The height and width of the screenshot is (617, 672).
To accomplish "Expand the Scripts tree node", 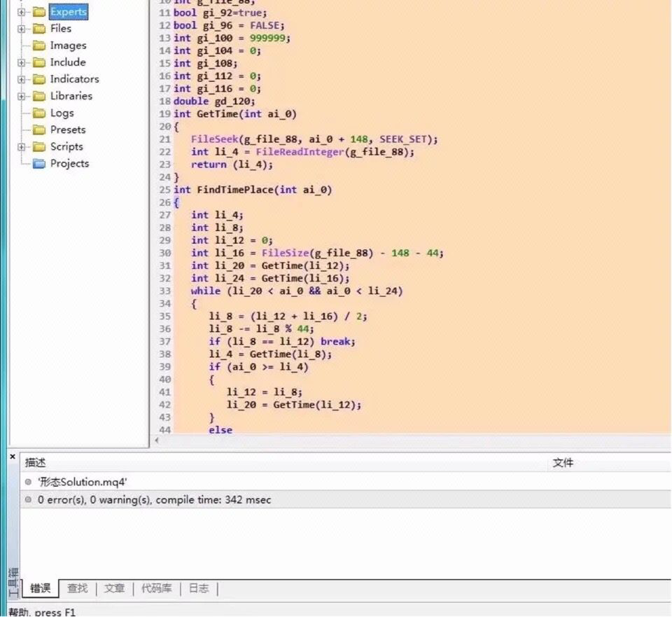I will click(x=20, y=146).
